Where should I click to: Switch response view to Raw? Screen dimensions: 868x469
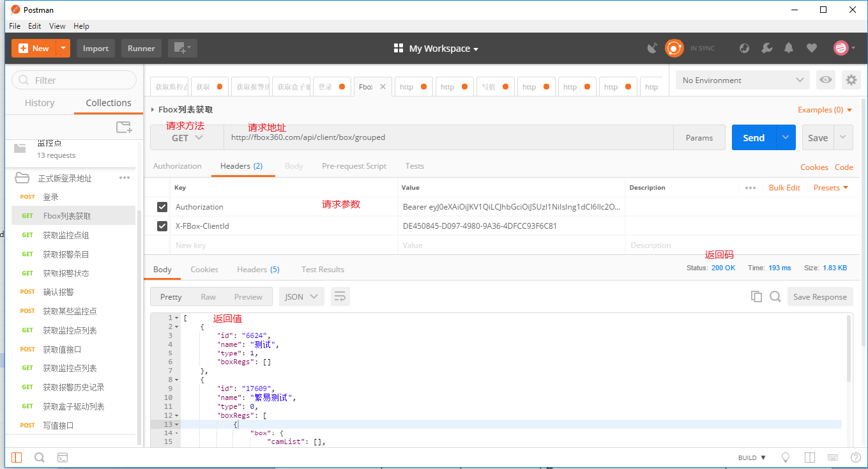point(208,296)
